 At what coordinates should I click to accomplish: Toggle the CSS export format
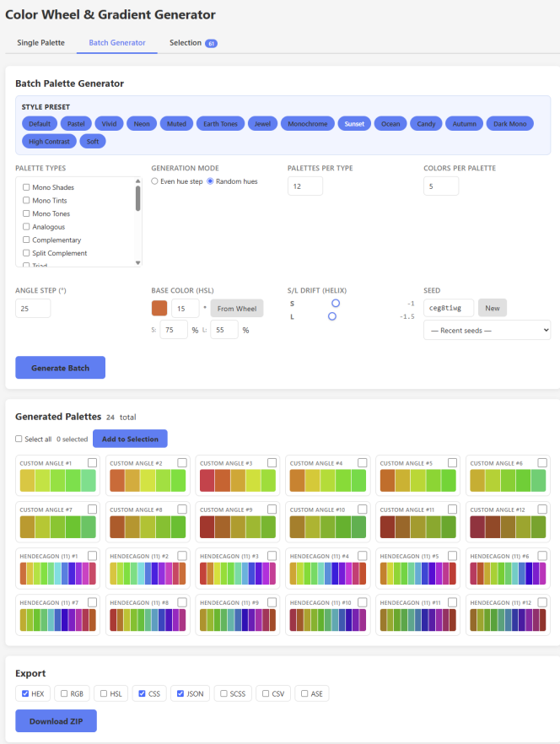[x=142, y=693]
